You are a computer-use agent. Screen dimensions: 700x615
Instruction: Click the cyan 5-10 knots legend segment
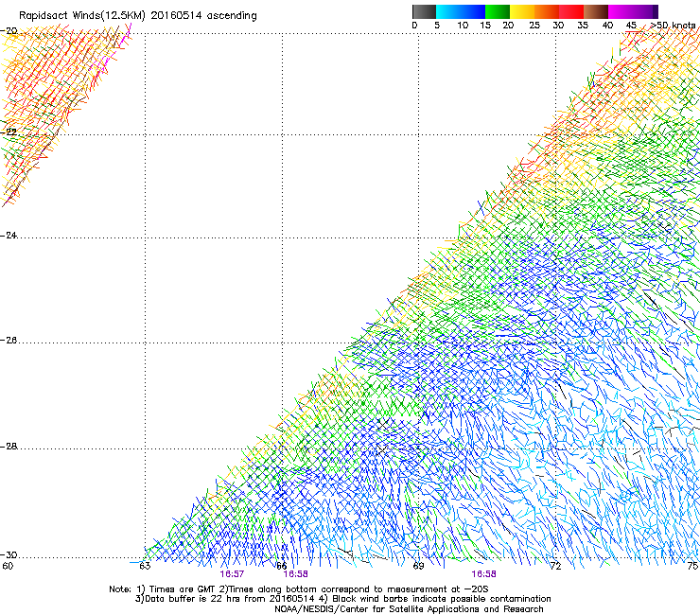(x=448, y=11)
